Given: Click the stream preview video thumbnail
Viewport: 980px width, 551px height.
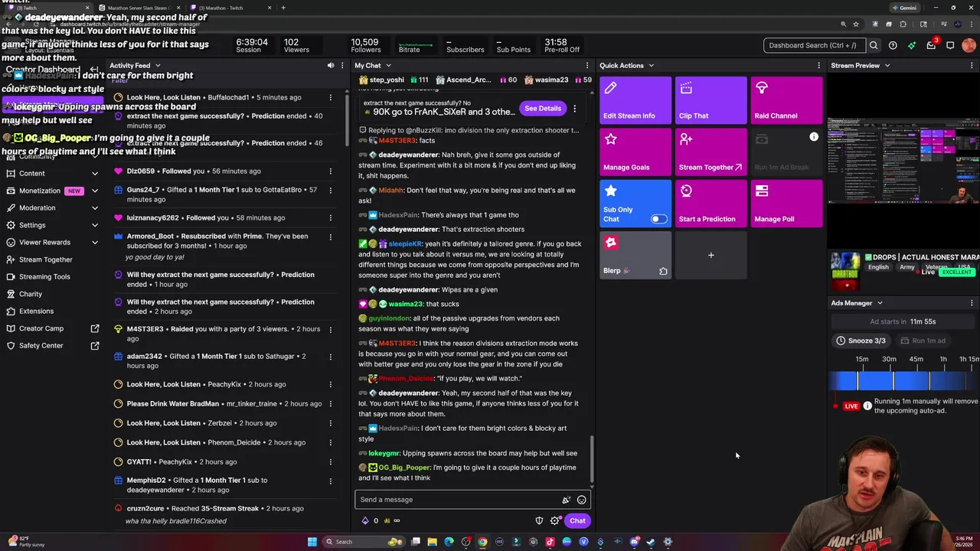Looking at the screenshot, I should pos(903,161).
